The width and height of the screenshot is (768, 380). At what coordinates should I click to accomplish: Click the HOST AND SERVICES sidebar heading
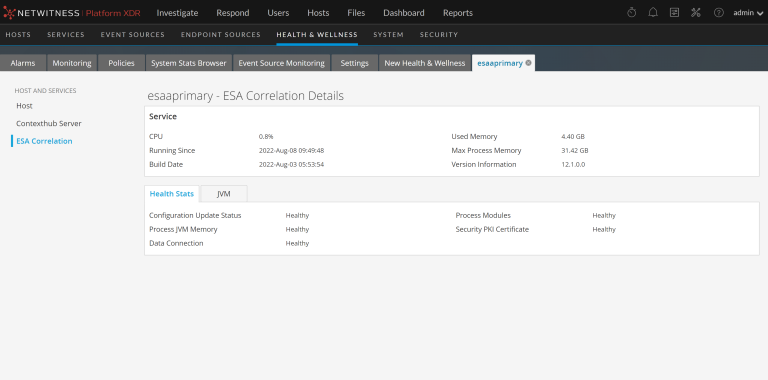46,91
